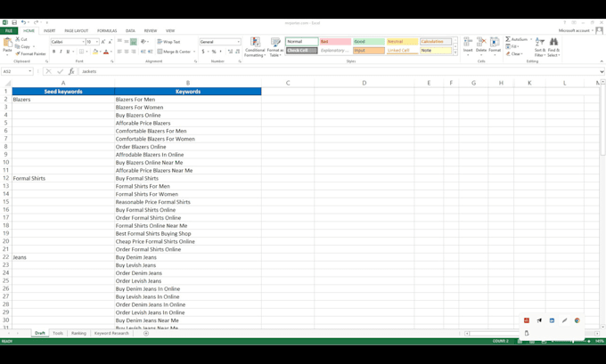Image resolution: width=606 pixels, height=364 pixels.
Task: Click the New Sheet plus button
Action: 146,333
